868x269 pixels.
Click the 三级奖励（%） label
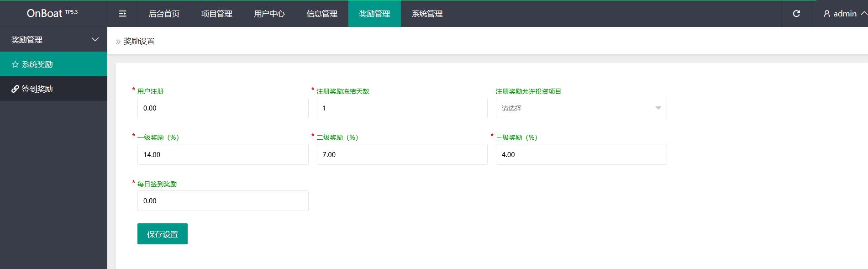point(517,137)
